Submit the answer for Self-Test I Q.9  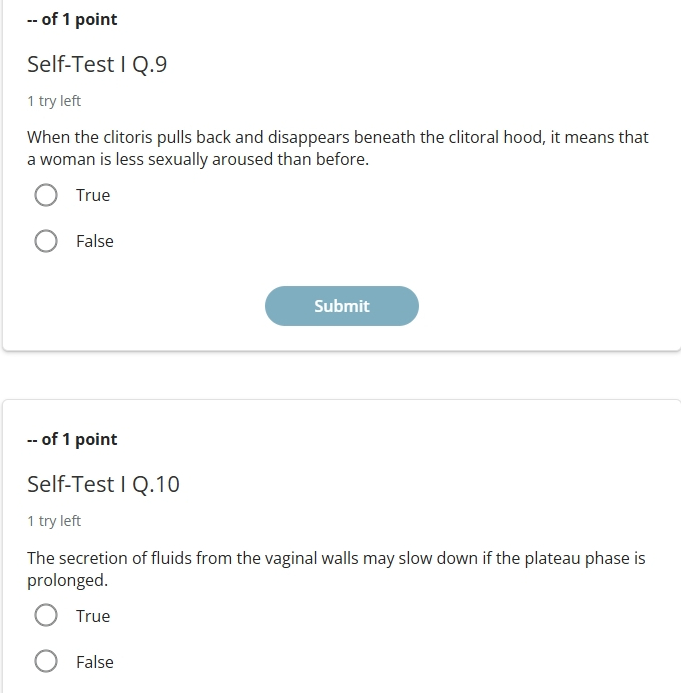(x=342, y=306)
